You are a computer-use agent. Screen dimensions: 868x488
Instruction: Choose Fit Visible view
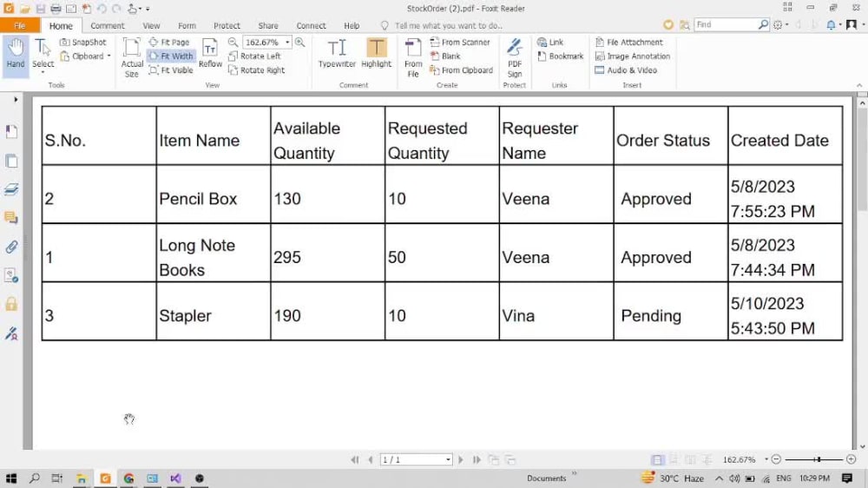(x=171, y=69)
